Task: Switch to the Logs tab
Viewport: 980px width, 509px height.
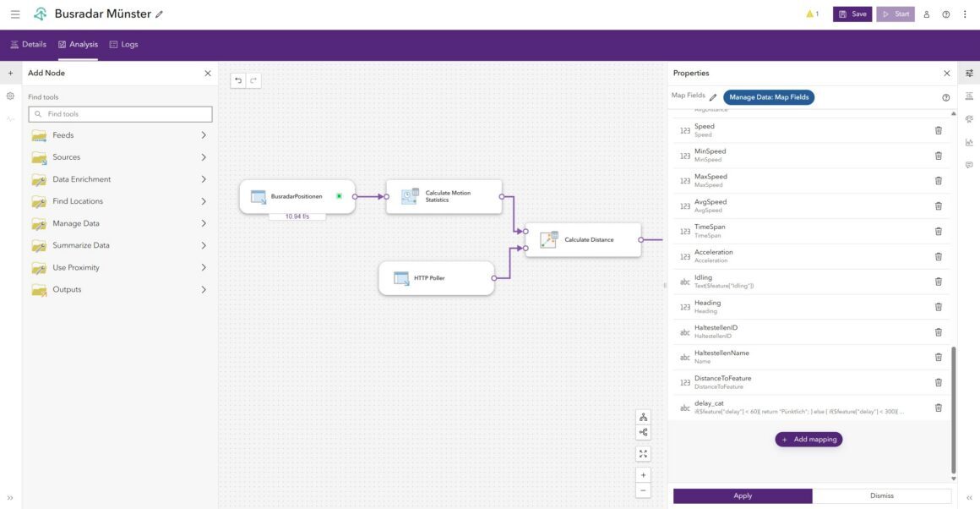Action: [x=123, y=45]
